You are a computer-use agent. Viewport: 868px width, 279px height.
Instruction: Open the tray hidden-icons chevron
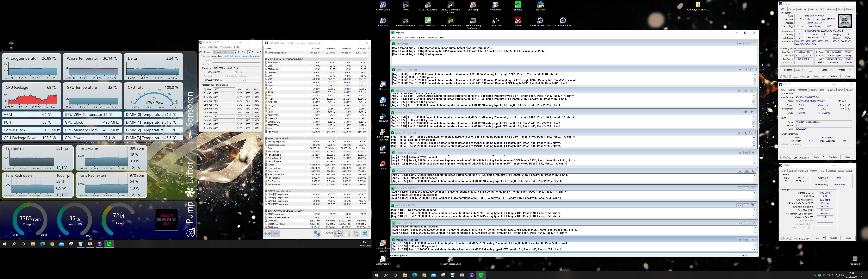pos(814,275)
